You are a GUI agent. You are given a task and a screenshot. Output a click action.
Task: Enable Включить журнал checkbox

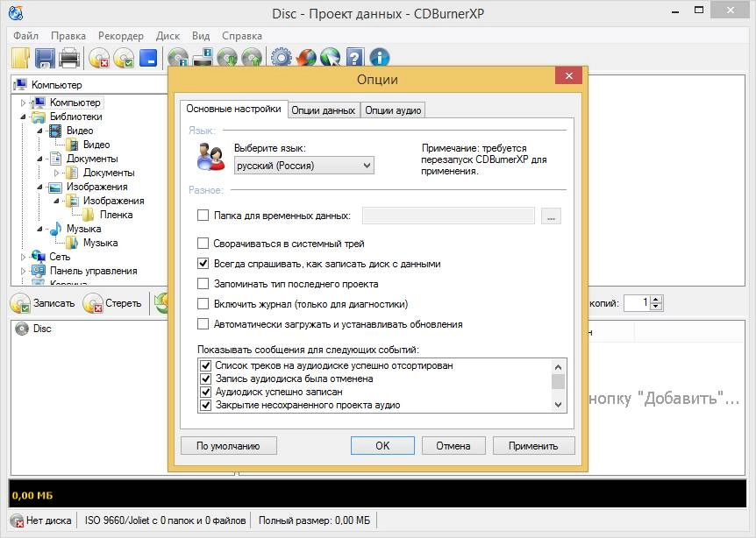point(203,304)
